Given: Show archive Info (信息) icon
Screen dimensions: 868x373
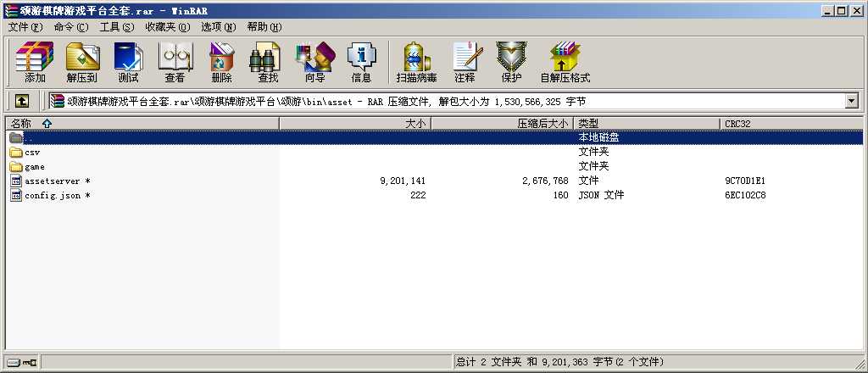Looking at the screenshot, I should [361, 62].
